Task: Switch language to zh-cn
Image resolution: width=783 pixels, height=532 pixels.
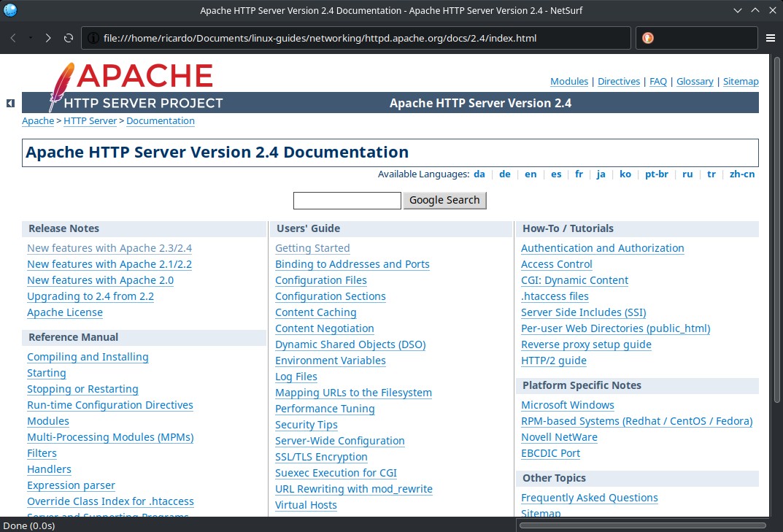Action: tap(742, 174)
